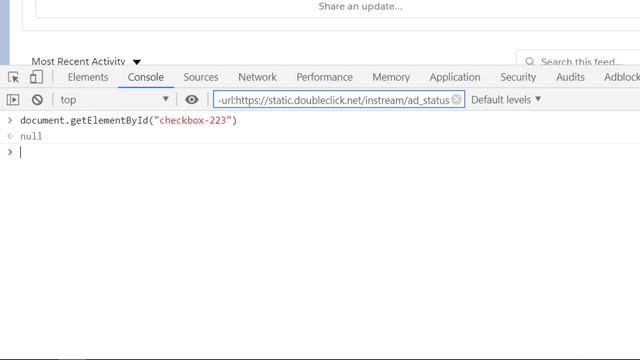This screenshot has height=360, width=640.
Task: Switch to the Memory tab
Action: [391, 77]
